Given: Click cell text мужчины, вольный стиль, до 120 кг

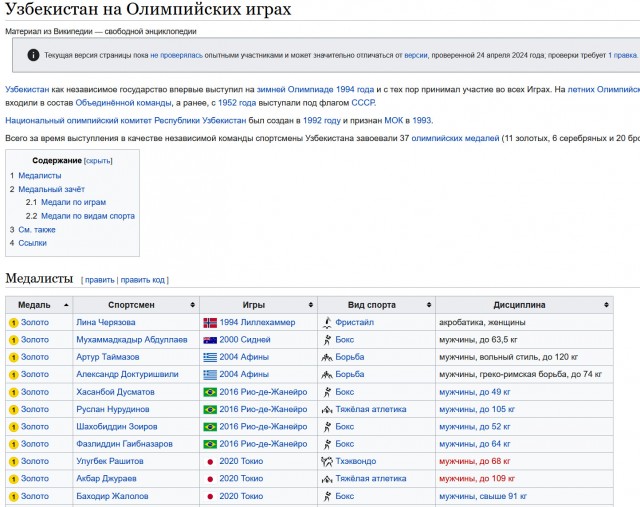Looking at the screenshot, I should [x=509, y=357].
